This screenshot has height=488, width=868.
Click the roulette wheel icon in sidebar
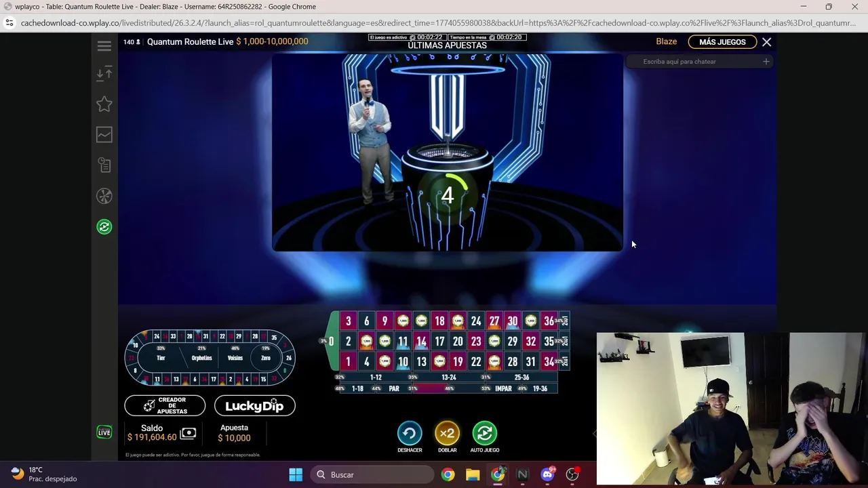point(104,196)
